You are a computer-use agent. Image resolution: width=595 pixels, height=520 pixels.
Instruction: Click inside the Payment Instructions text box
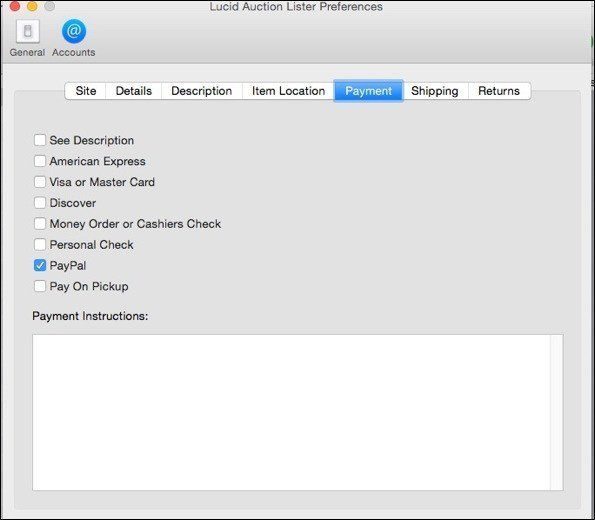(x=291, y=412)
